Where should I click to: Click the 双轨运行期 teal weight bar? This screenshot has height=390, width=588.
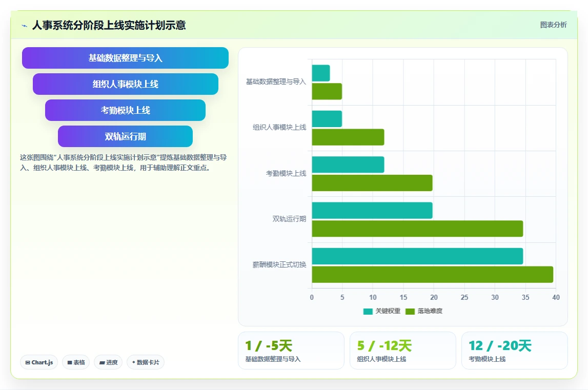(372, 211)
